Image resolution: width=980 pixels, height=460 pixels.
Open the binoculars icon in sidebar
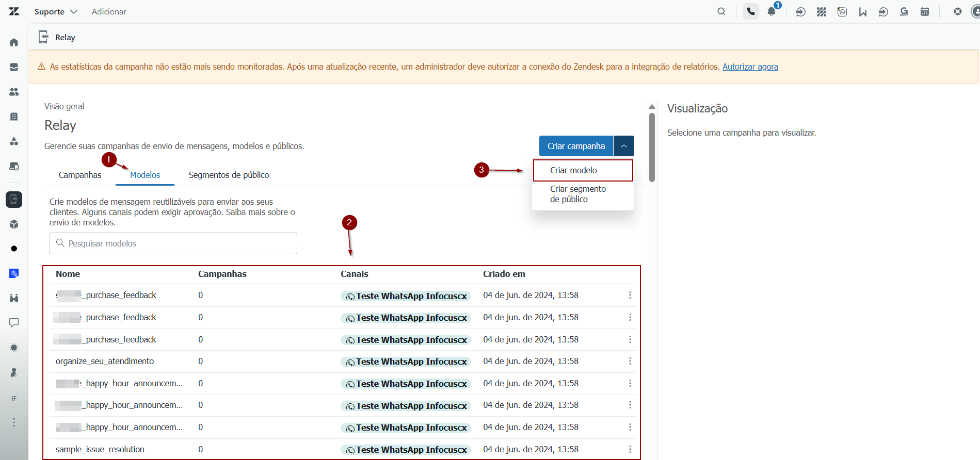(x=14, y=298)
